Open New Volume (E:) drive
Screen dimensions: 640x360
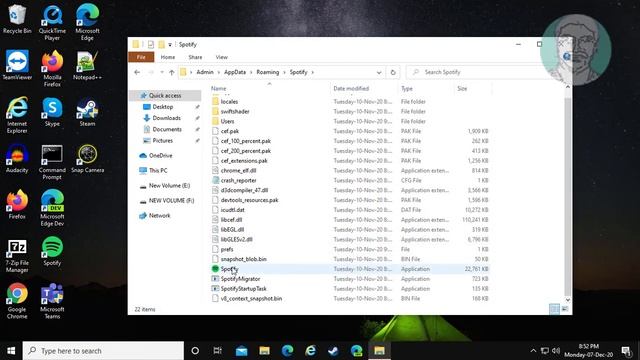[x=169, y=186]
